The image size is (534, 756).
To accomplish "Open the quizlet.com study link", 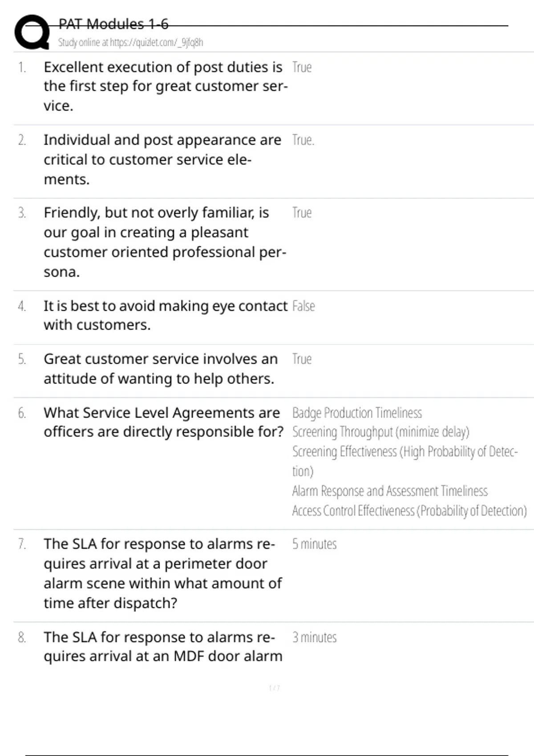I will coord(130,43).
